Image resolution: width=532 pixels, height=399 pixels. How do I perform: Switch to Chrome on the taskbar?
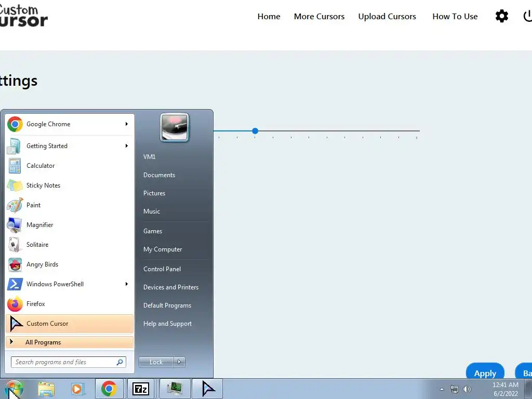coord(109,389)
